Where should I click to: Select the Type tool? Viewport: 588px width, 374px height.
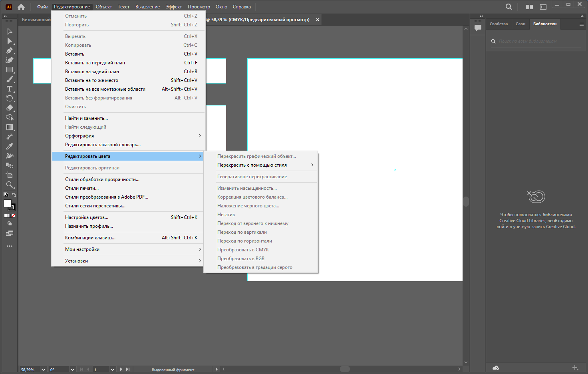point(10,89)
